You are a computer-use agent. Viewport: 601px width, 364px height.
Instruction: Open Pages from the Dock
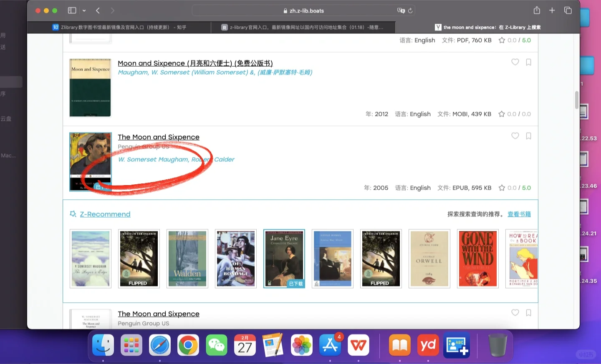pyautogui.click(x=273, y=345)
